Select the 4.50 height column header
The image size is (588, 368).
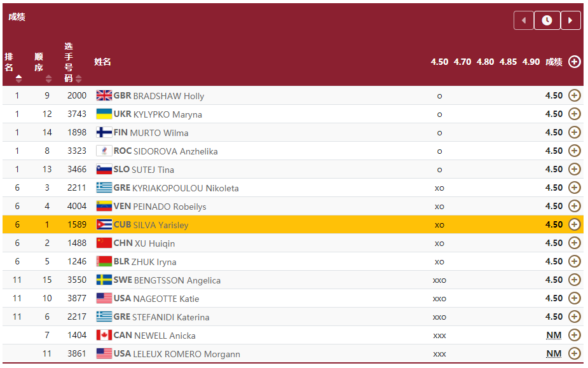tap(439, 62)
